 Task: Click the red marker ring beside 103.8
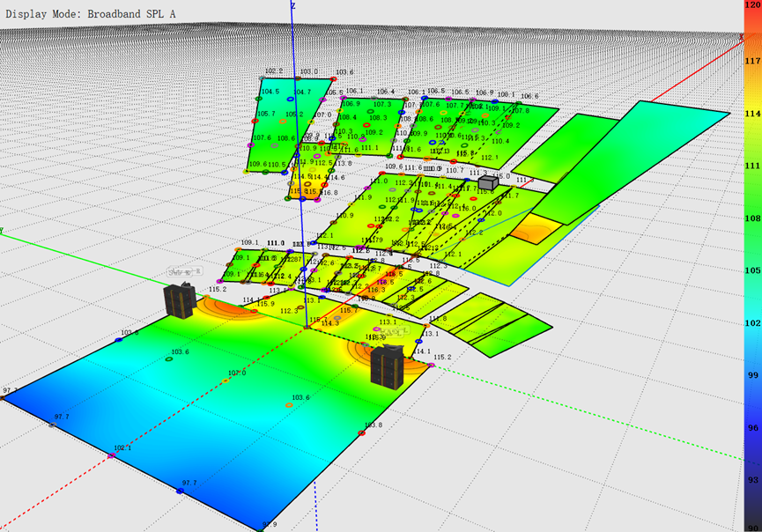(x=361, y=432)
